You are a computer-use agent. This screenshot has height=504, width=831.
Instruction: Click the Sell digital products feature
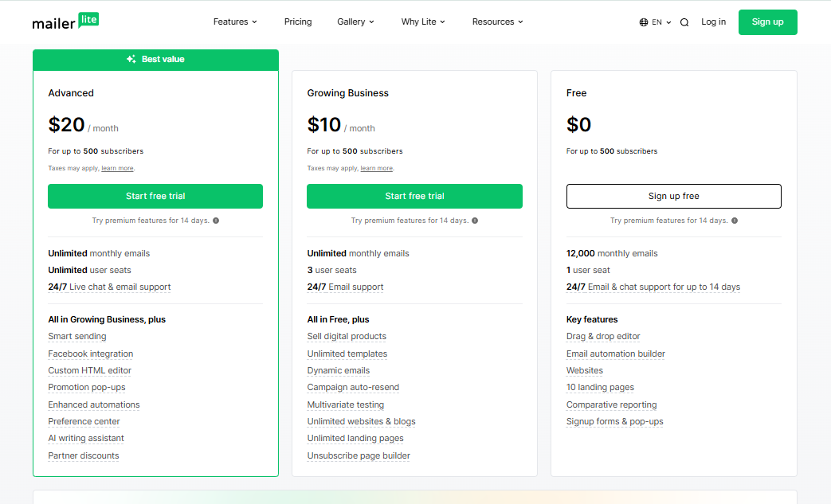(x=347, y=336)
